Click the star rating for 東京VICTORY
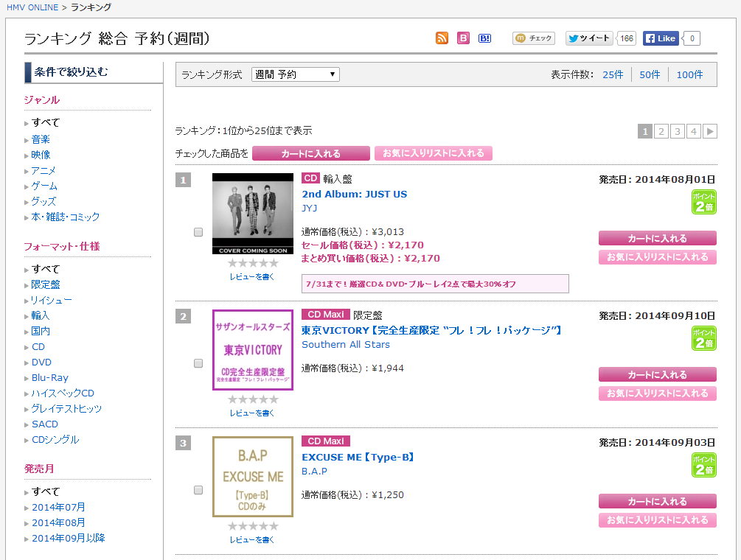This screenshot has height=560, width=741. click(x=253, y=399)
